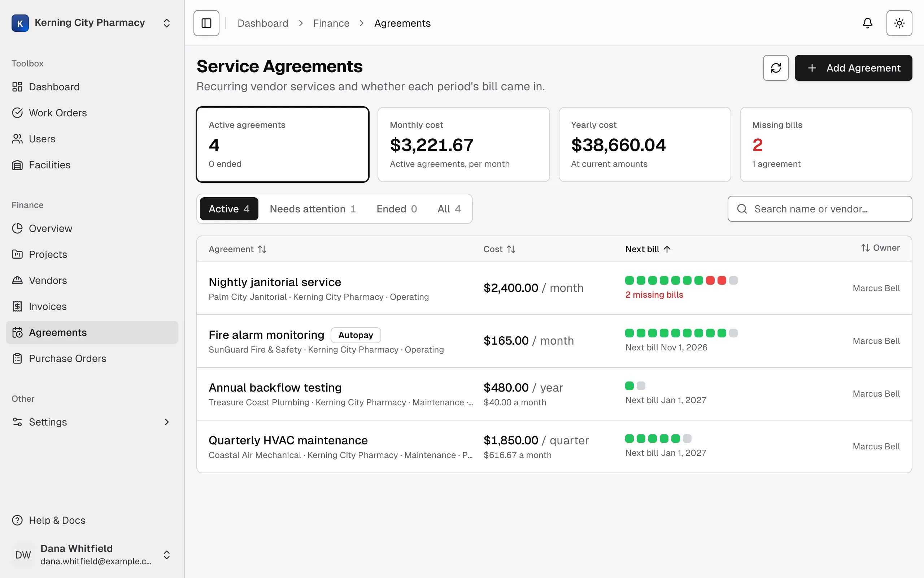Open the Users sidebar item
Image resolution: width=924 pixels, height=578 pixels.
[x=92, y=139]
